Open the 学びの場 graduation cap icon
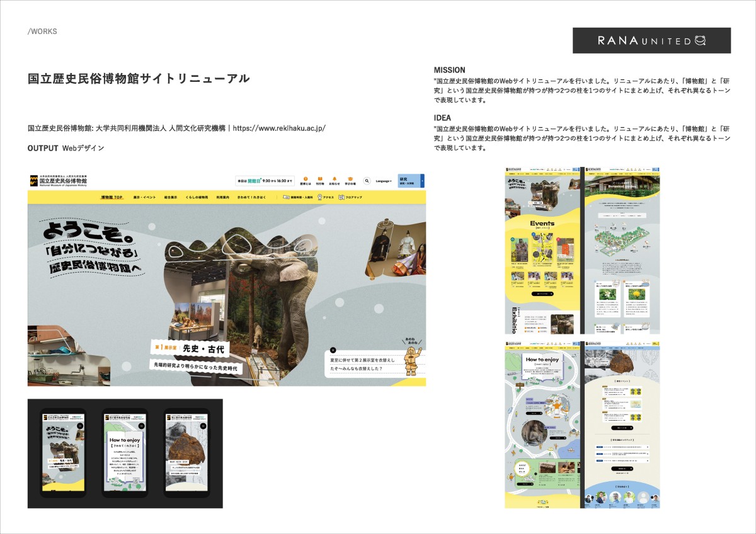The height and width of the screenshot is (534, 756). tap(350, 180)
